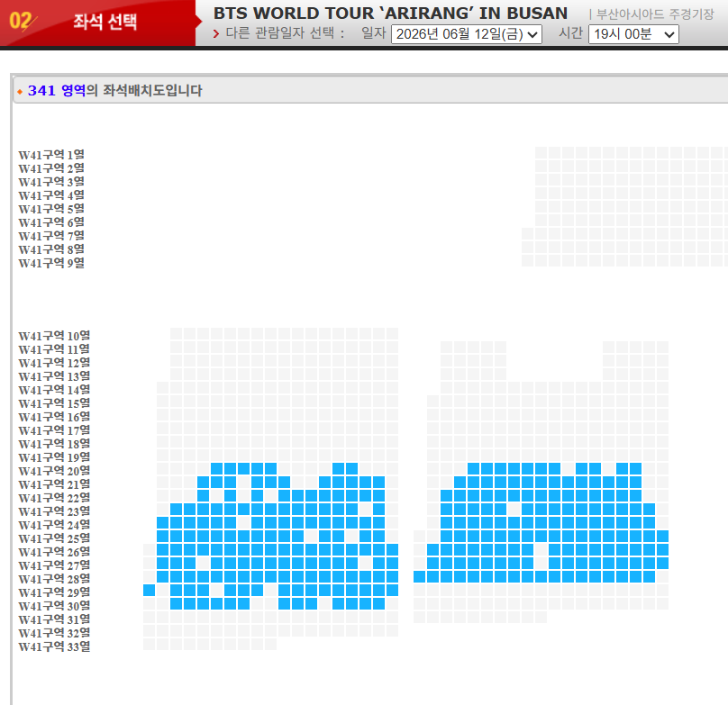Click row label W41구역 1열
This screenshot has height=705, width=728.
click(x=51, y=155)
